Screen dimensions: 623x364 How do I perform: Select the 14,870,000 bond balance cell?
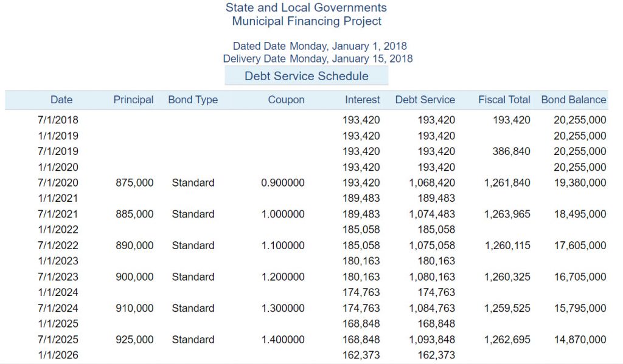580,340
